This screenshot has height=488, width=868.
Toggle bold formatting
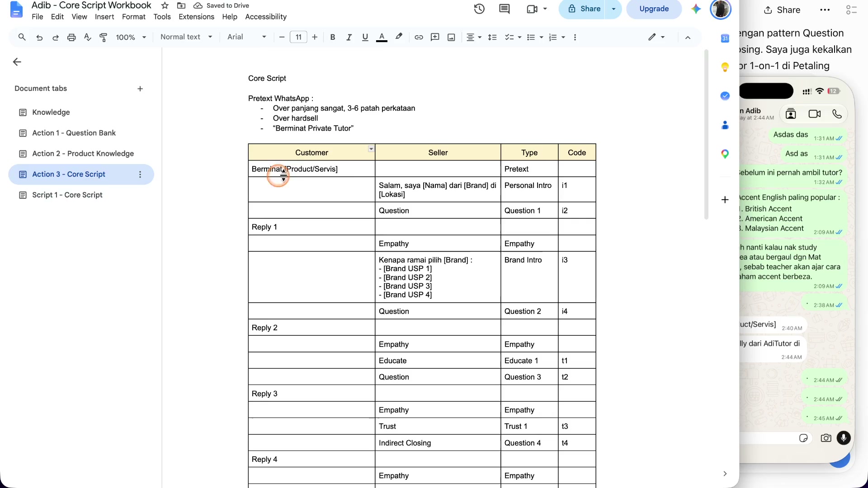pos(333,37)
